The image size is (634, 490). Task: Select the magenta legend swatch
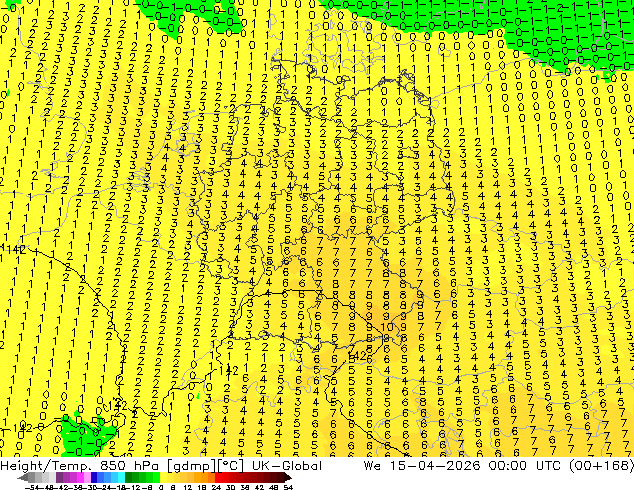pos(80,478)
